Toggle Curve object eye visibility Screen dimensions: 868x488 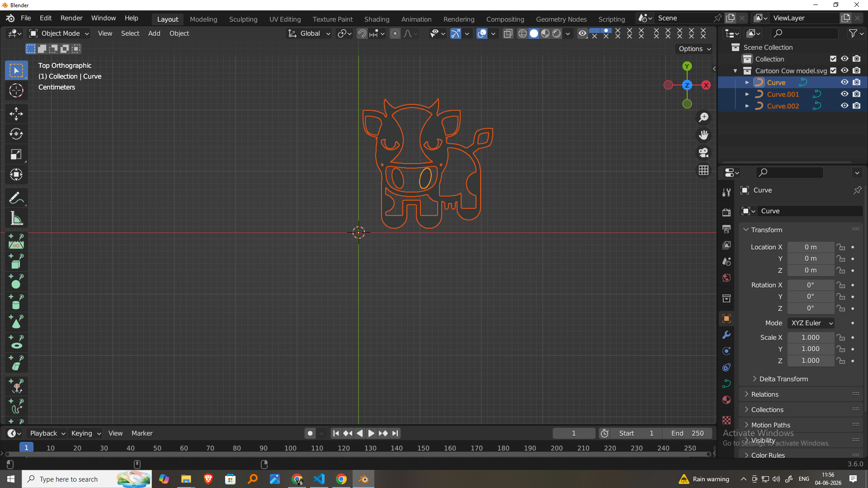(844, 82)
